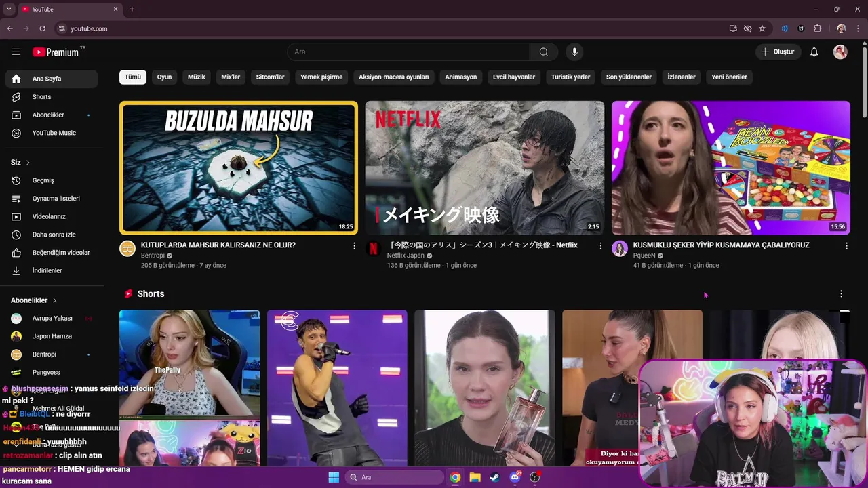The width and height of the screenshot is (868, 488).
Task: Open the Japon Hamza subscription
Action: tap(52, 336)
